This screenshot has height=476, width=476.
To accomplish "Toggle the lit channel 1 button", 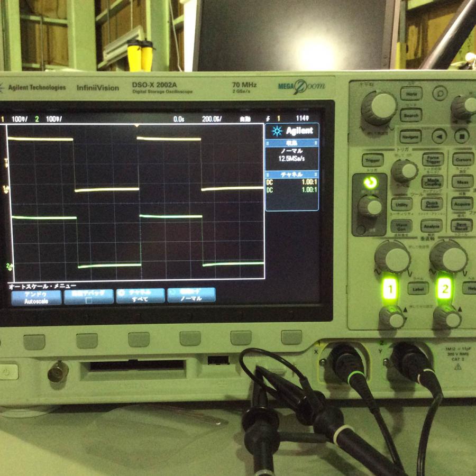I will (390, 289).
